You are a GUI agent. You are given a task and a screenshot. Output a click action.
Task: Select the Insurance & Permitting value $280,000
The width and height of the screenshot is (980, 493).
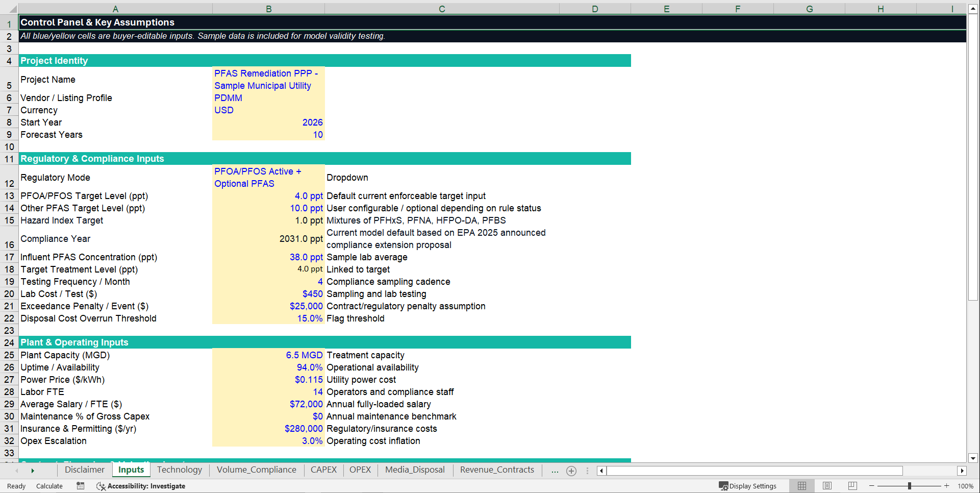point(268,429)
